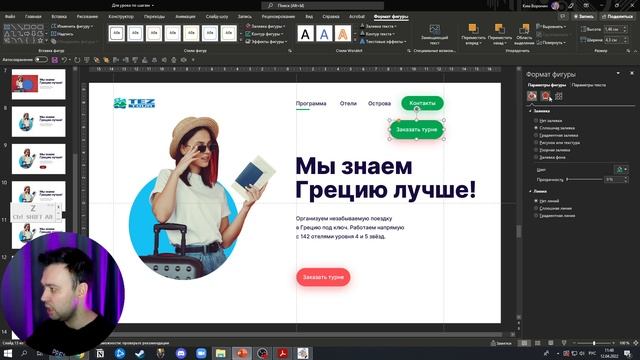Viewport: 640px width, 360px height.
Task: Click the Normal view icon in status bar
Action: tap(524, 343)
